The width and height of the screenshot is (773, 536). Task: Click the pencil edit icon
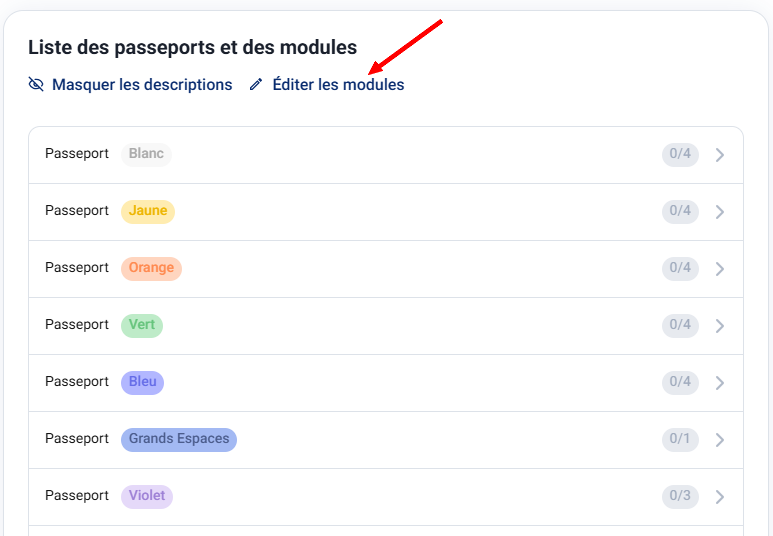(256, 85)
